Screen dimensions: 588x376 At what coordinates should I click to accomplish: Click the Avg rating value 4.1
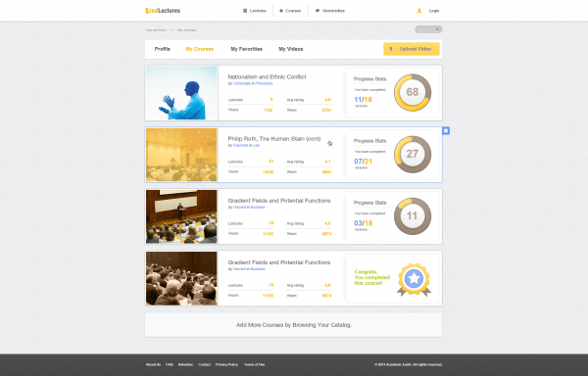327,162
